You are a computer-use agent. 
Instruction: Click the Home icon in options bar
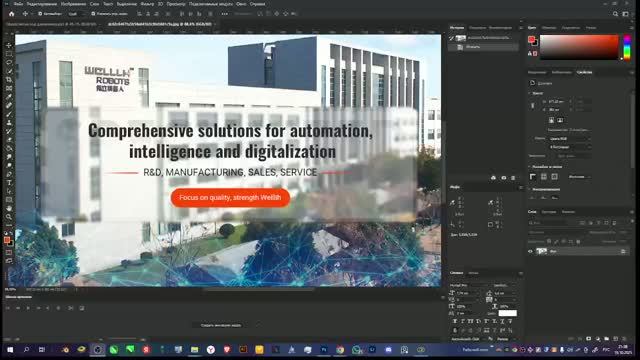[x=11, y=14]
